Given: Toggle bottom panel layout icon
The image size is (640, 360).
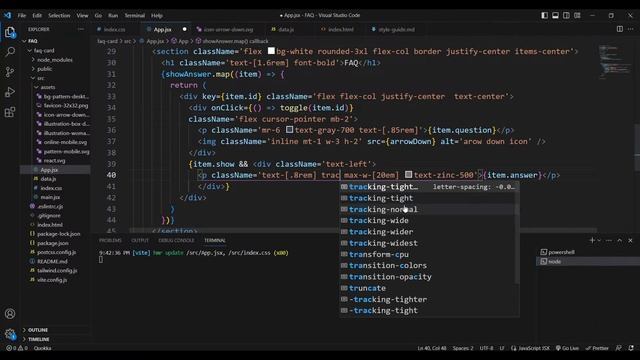Looking at the screenshot, I should (556, 16).
